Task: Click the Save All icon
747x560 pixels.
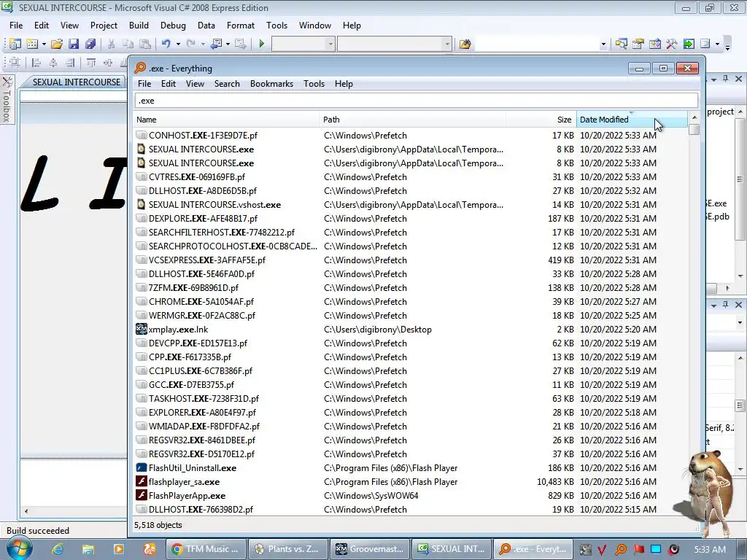Action: click(x=90, y=44)
